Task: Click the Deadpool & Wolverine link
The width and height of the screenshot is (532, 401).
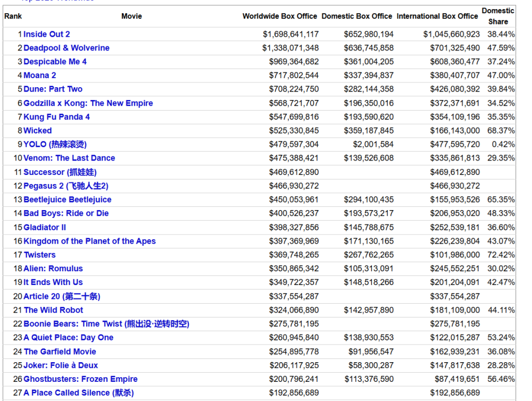Action: click(x=66, y=48)
